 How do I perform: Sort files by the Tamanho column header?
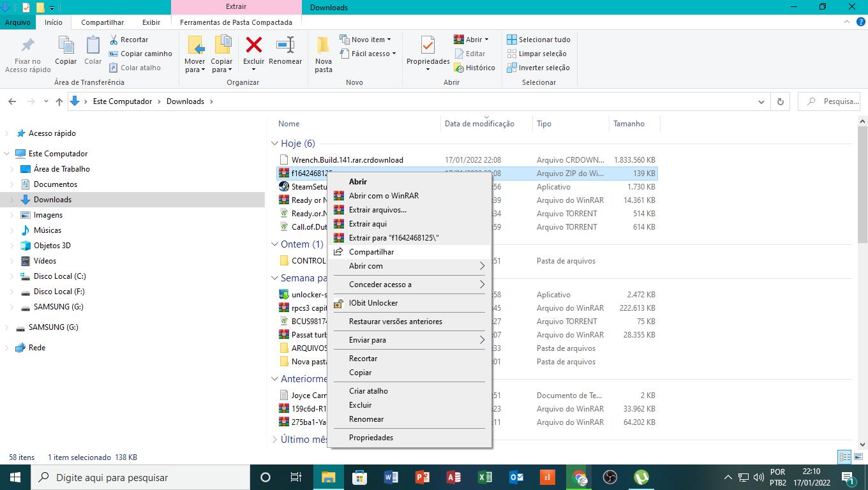[629, 124]
